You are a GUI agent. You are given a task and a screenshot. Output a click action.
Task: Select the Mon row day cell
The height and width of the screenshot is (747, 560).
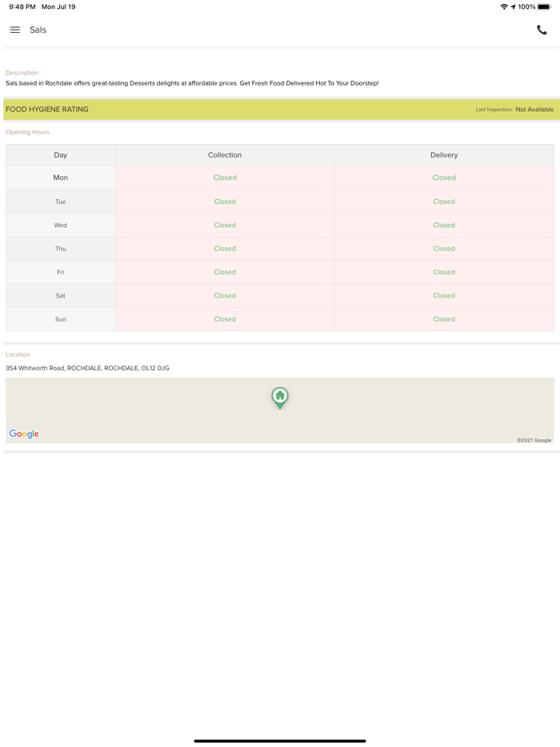(61, 178)
